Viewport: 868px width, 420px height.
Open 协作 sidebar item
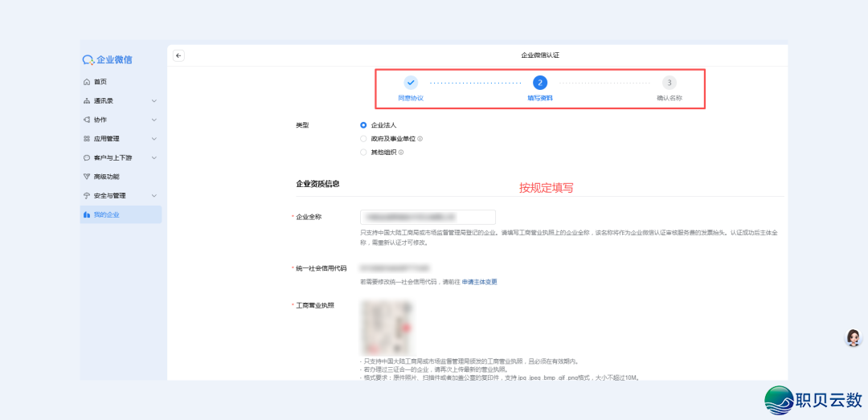point(121,120)
